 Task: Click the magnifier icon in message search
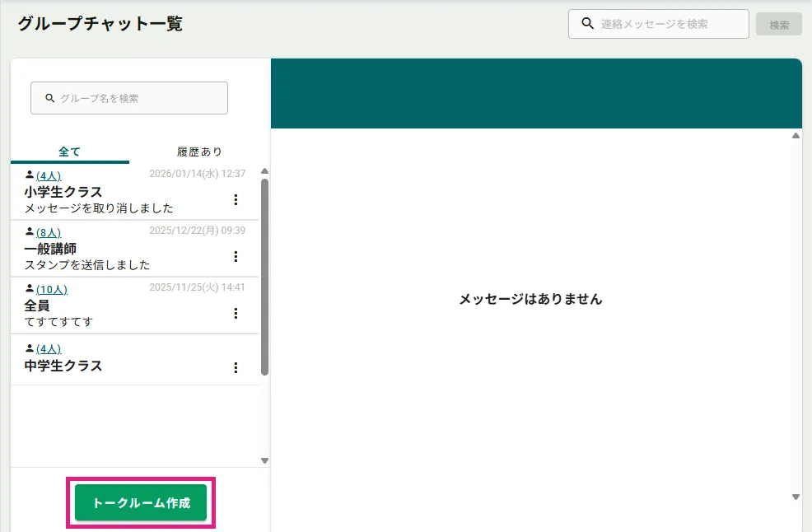click(x=587, y=24)
